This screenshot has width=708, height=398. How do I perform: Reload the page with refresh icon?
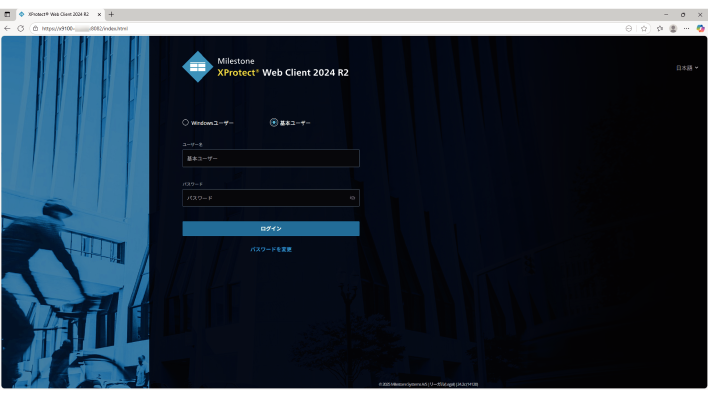[x=20, y=28]
